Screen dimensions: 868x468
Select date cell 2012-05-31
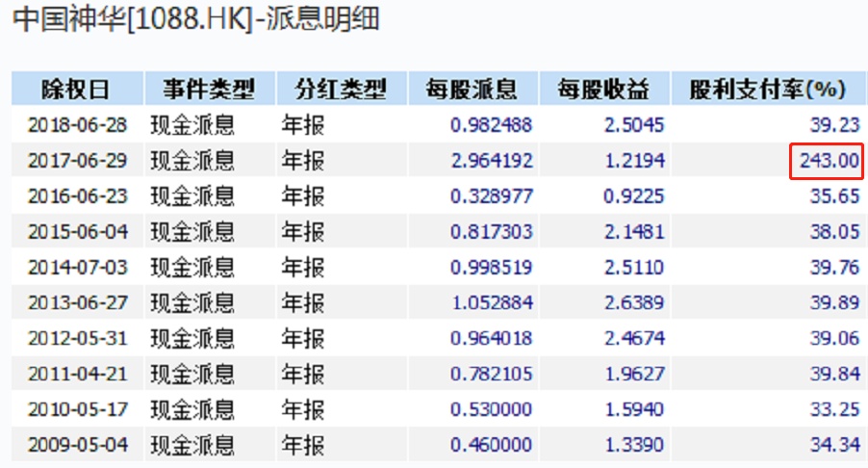tap(78, 338)
